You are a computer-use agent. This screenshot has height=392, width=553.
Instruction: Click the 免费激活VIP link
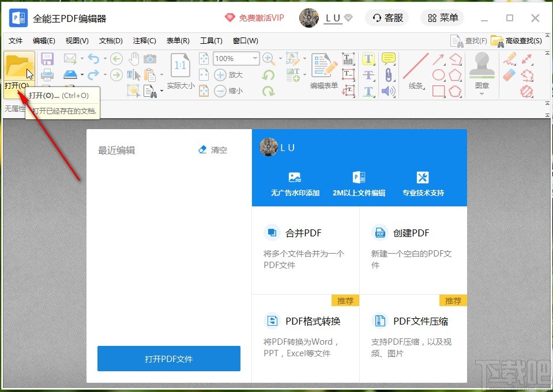point(254,18)
